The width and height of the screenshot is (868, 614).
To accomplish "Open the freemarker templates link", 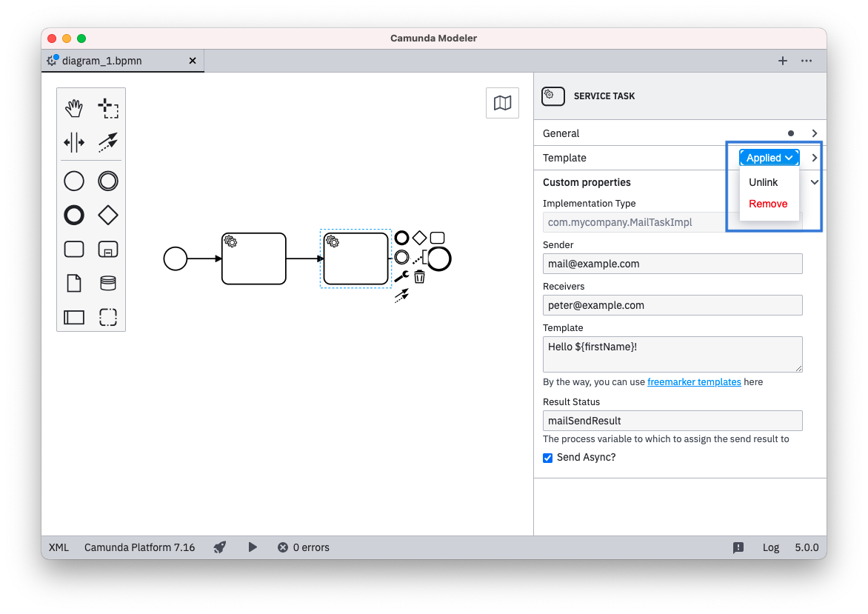I will click(x=694, y=382).
